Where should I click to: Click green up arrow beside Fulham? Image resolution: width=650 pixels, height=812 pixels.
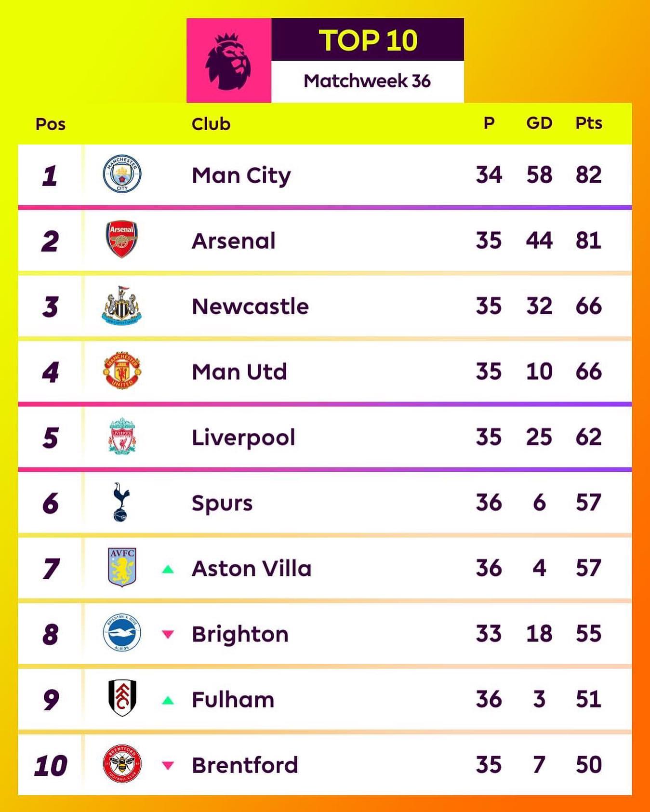pyautogui.click(x=168, y=700)
